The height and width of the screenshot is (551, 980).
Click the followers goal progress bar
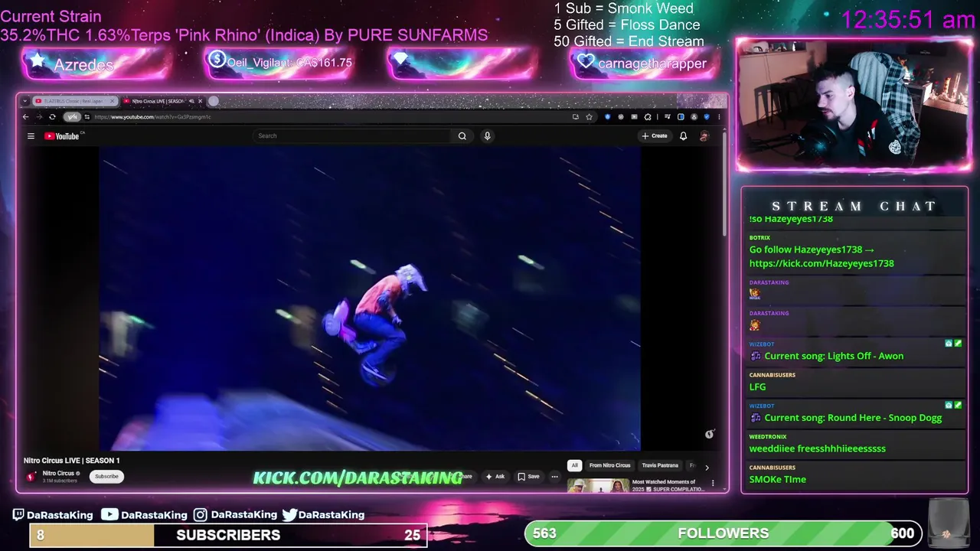click(x=723, y=533)
